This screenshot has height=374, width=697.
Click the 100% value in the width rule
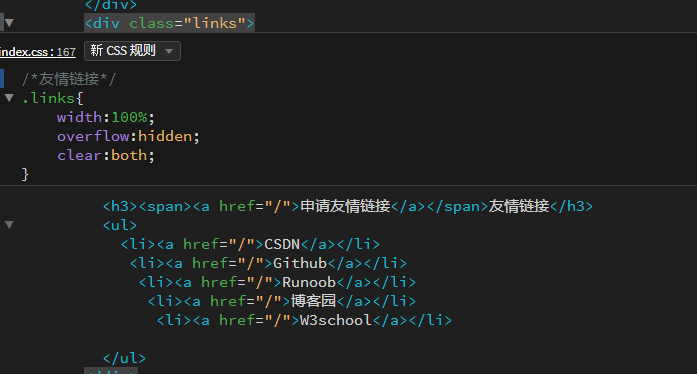(129, 117)
